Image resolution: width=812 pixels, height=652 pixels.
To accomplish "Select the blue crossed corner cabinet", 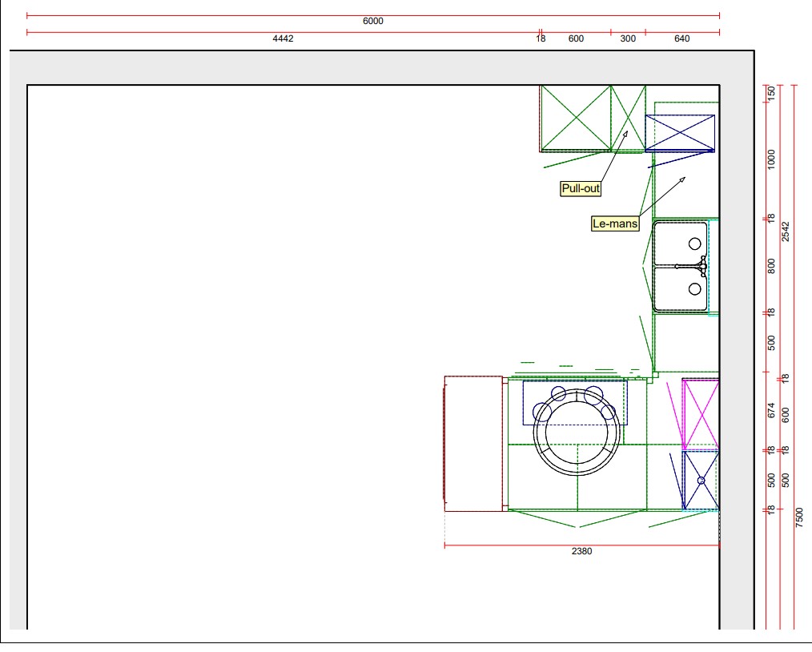I will (x=680, y=132).
